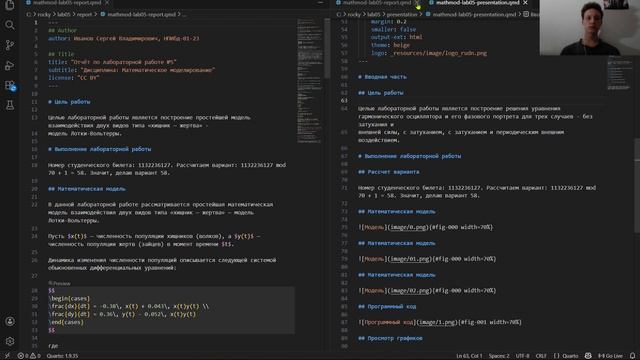Viewport: 640px width, 360px height.
Task: Go to line via Ln 63, Col 1 indicator
Action: (x=469, y=356)
